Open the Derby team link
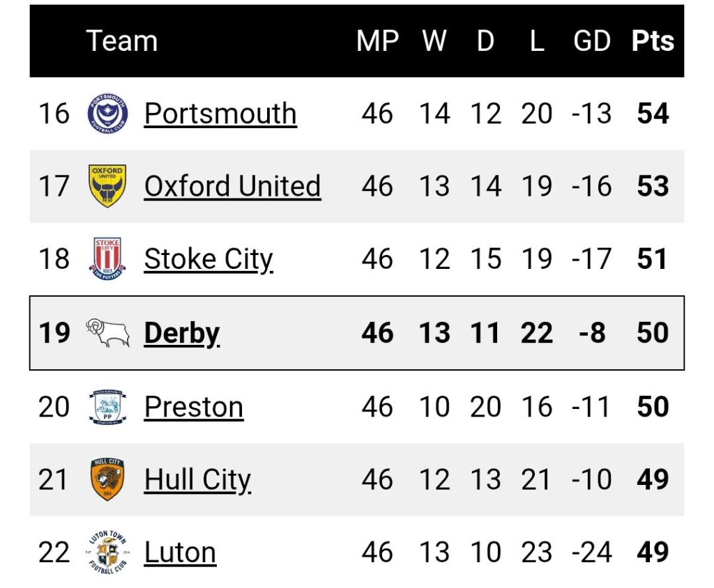 (182, 333)
